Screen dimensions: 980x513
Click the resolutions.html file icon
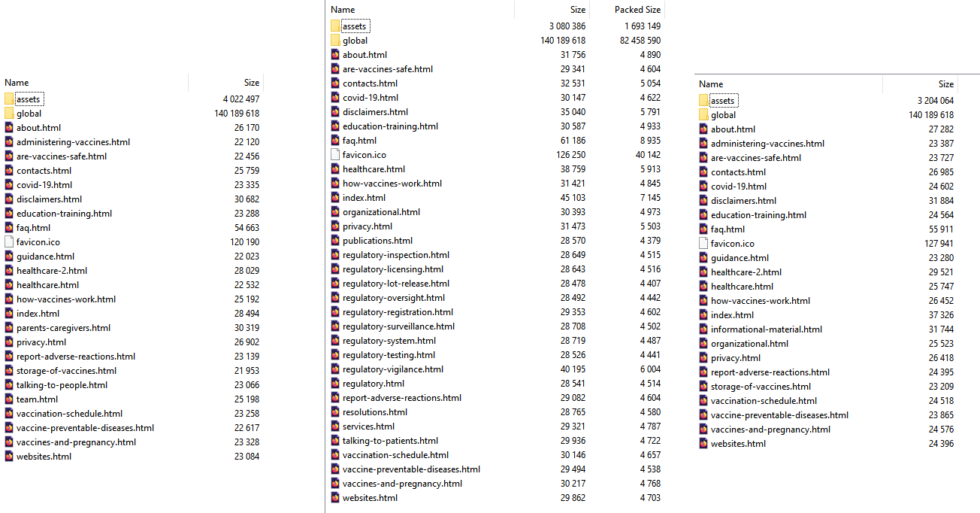tap(335, 412)
